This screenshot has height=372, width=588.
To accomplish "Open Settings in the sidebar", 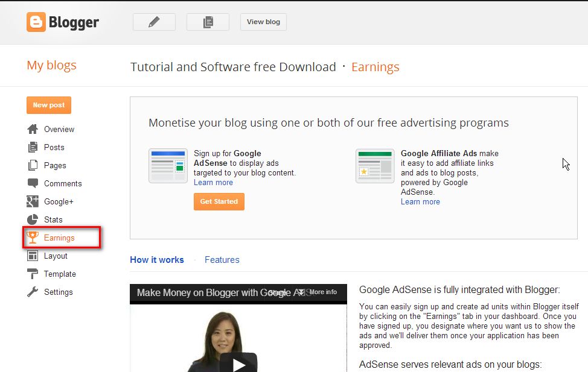I will coord(58,292).
